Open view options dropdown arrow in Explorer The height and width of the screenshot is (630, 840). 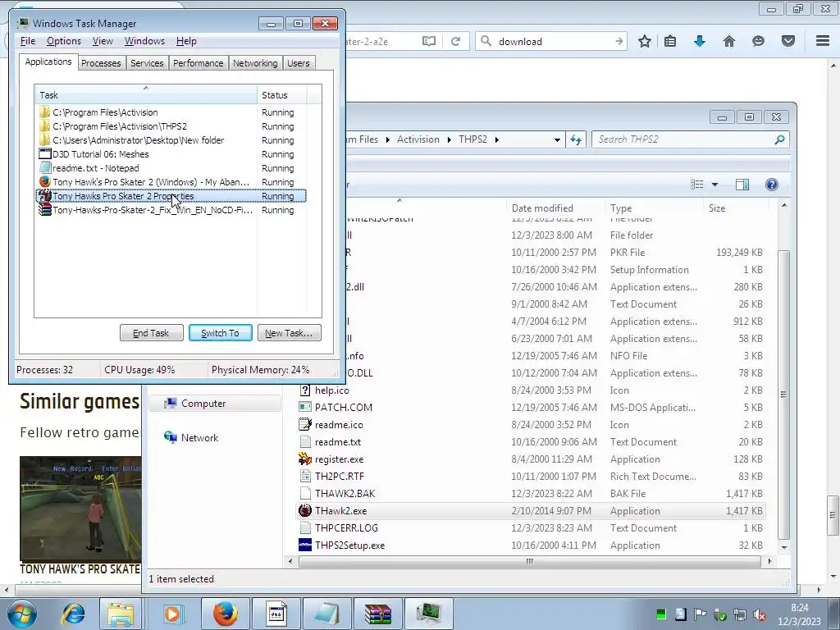[714, 185]
